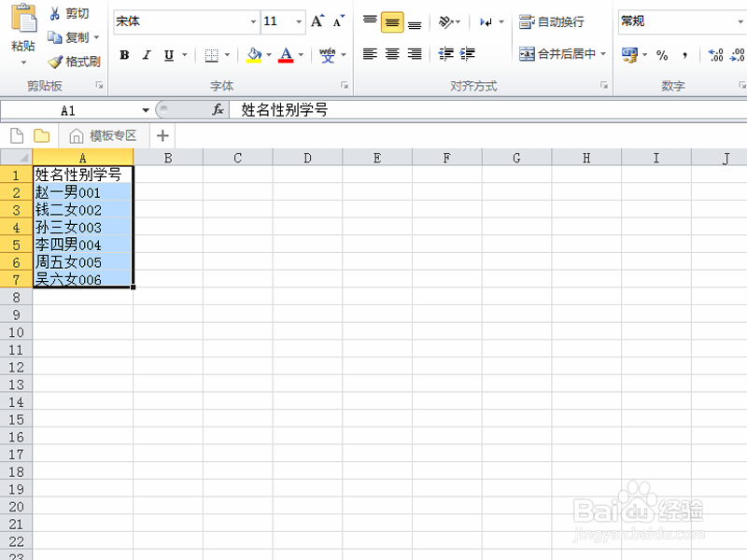Open Merge and Center dropdown arrow
Screen dimensions: 747x560
[x=603, y=54]
